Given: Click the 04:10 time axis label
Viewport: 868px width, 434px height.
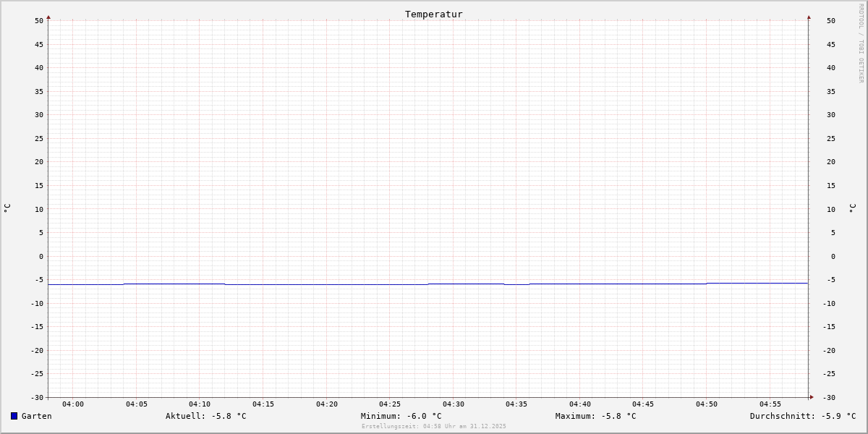Looking at the screenshot, I should click(x=200, y=404).
